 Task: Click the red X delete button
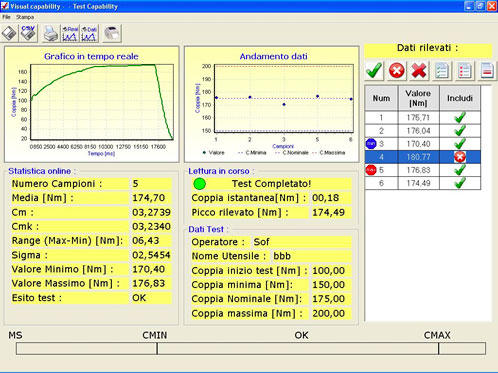(x=419, y=71)
